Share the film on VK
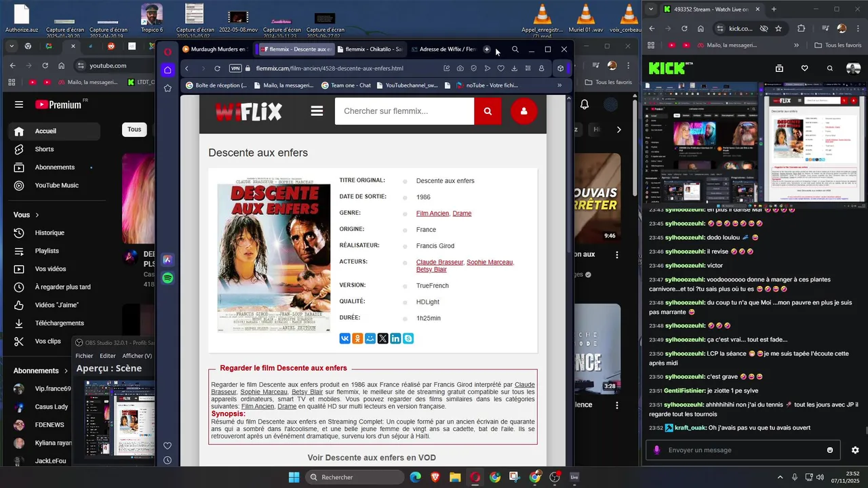 [344, 338]
